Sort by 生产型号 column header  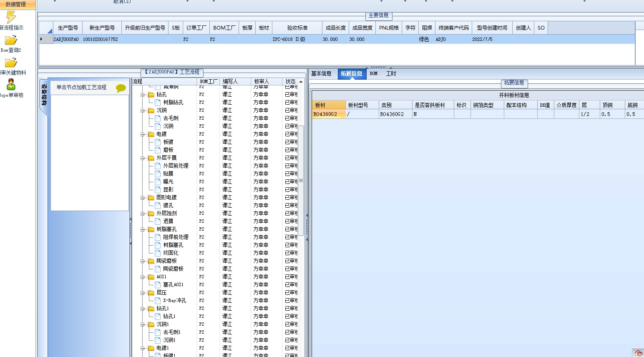(68, 28)
